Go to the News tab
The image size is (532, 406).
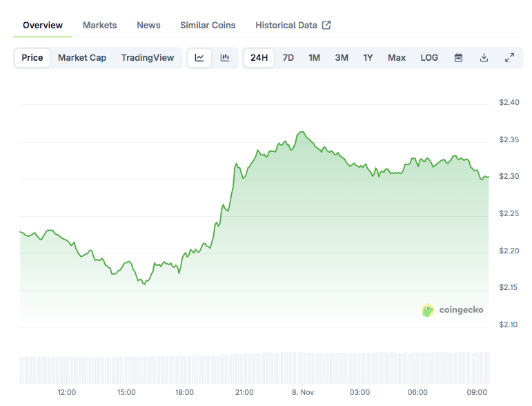pyautogui.click(x=148, y=26)
